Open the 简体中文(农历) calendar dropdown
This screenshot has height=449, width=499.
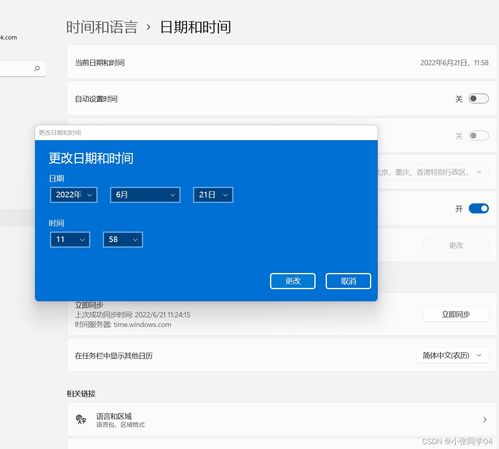pos(452,355)
